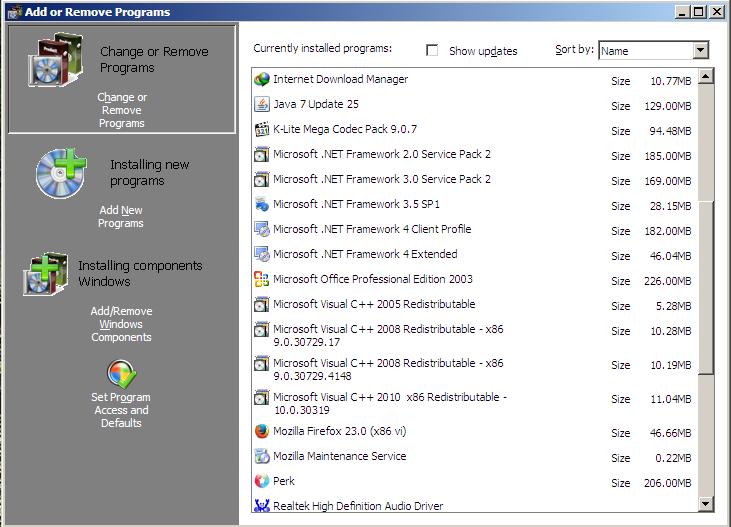
Task: Click the program list scroll down arrow
Action: point(706,504)
